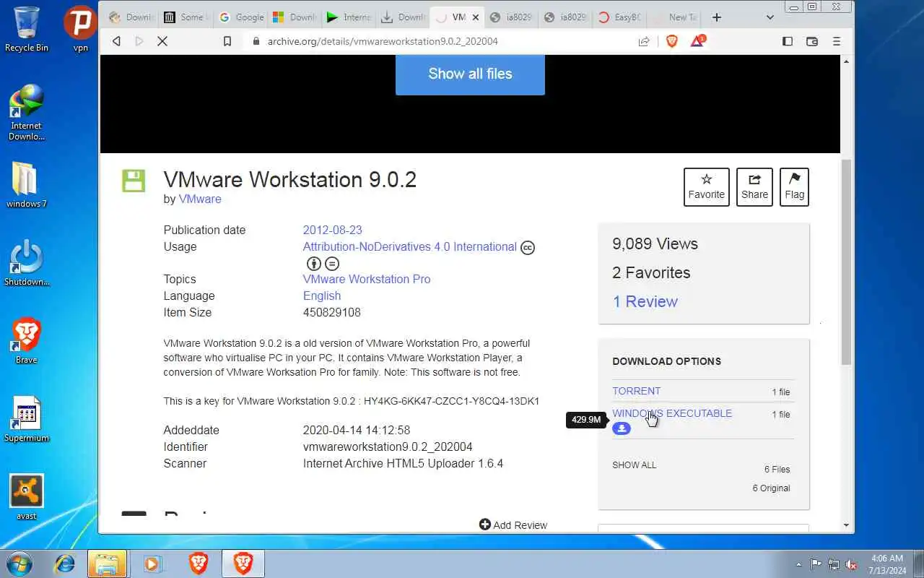Screen dimensions: 924x578
Task: Click SHOW ALL download files
Action: point(635,465)
